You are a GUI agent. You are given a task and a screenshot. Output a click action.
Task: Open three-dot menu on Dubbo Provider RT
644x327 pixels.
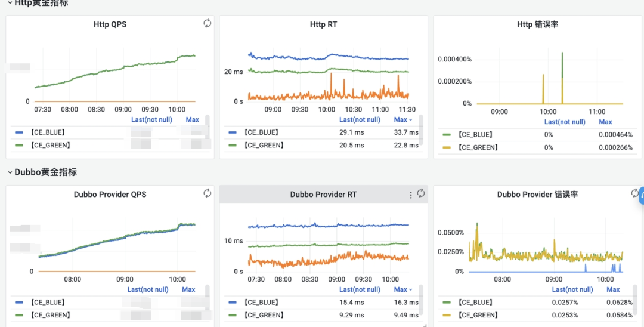pos(411,195)
